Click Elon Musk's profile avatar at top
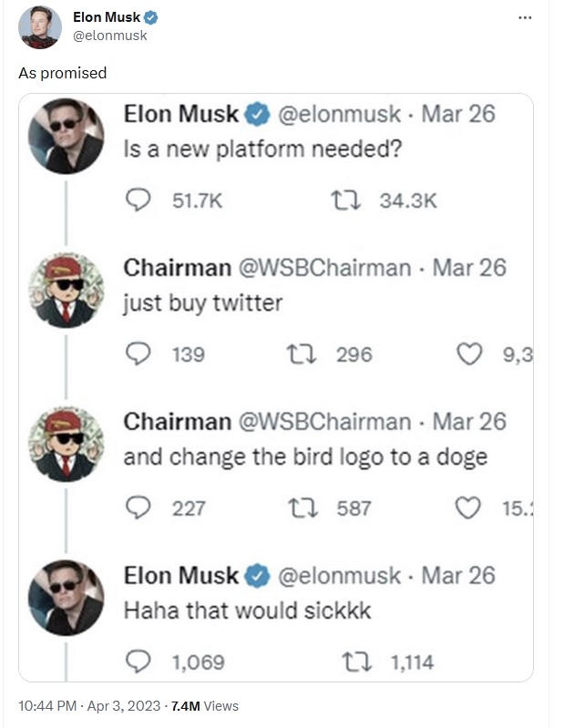 40,26
